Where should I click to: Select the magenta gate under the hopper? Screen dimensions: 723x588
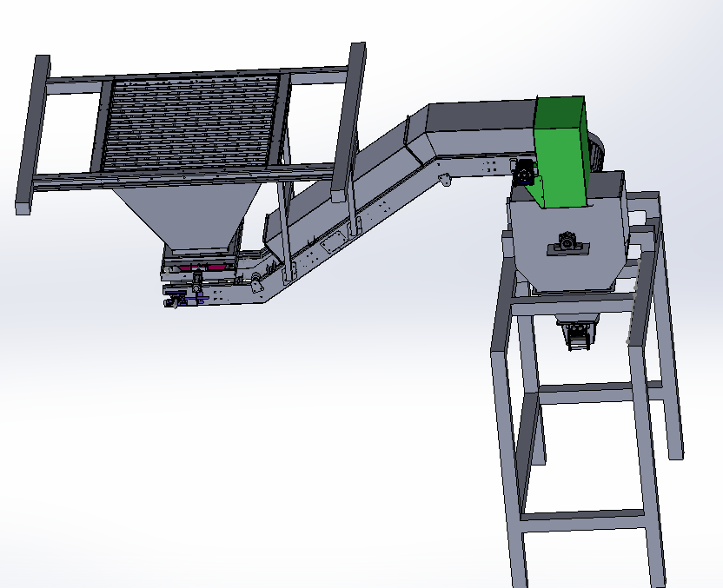click(x=200, y=268)
